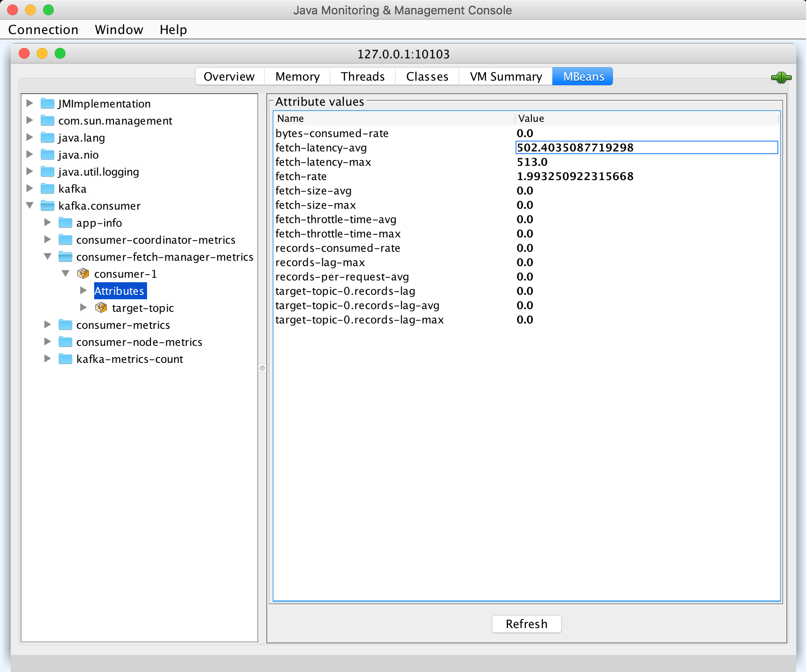Click the open kafka.consumer folder icon
This screenshot has width=807, height=672.
(x=48, y=206)
